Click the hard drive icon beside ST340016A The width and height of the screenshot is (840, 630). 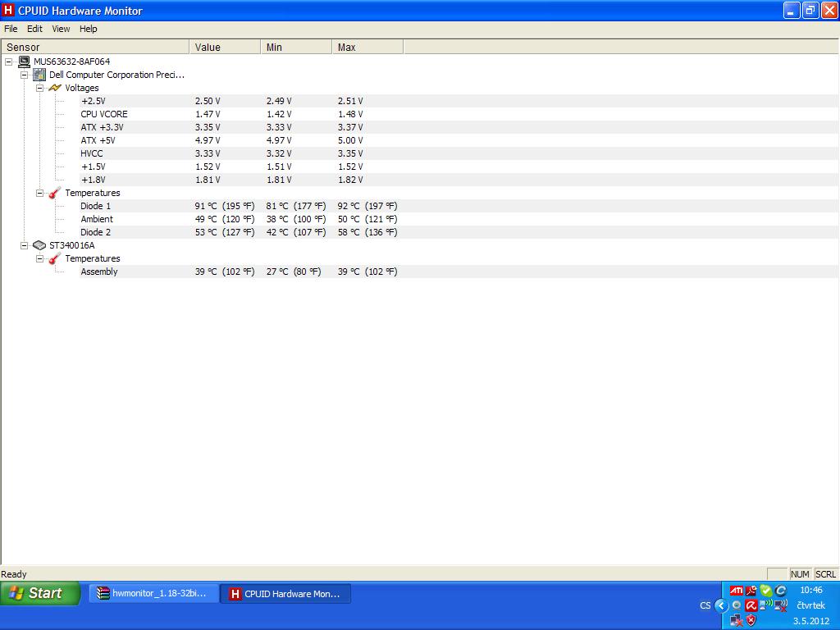(x=39, y=245)
